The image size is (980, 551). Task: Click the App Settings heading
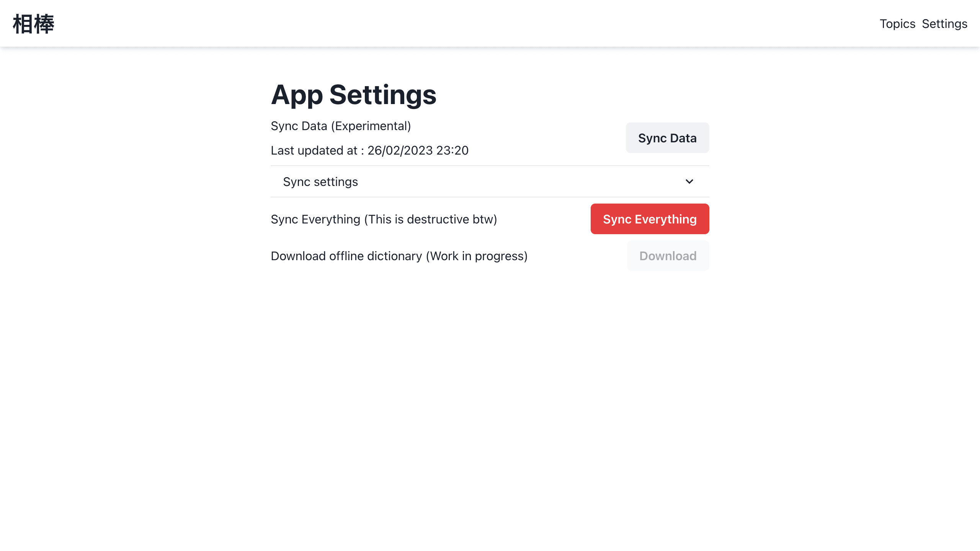[x=354, y=95]
